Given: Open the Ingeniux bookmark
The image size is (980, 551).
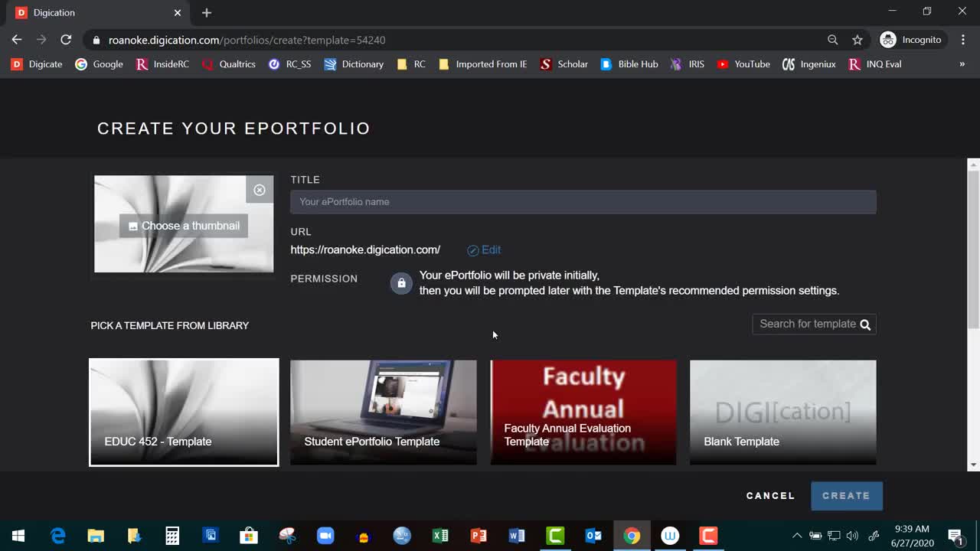Looking at the screenshot, I should coord(809,64).
